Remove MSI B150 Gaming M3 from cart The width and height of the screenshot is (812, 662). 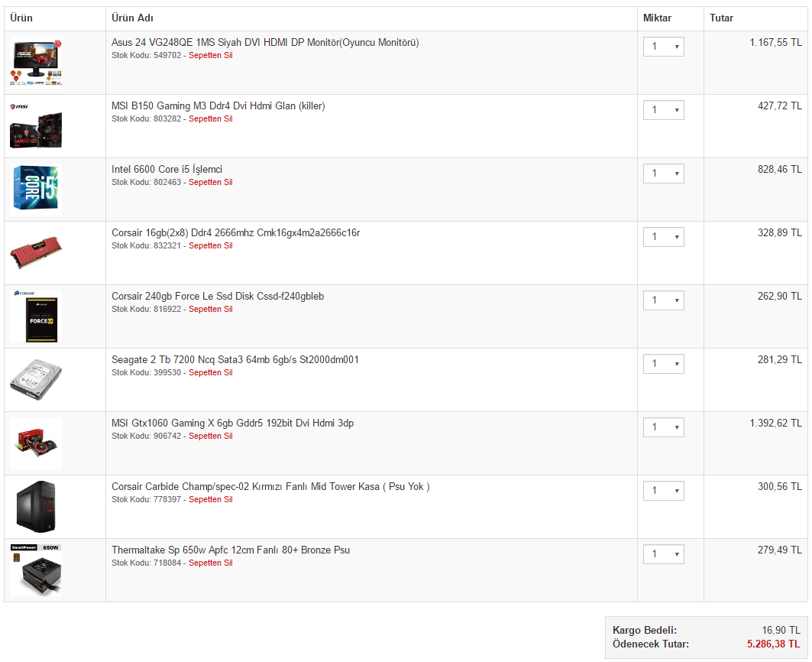tap(210, 119)
